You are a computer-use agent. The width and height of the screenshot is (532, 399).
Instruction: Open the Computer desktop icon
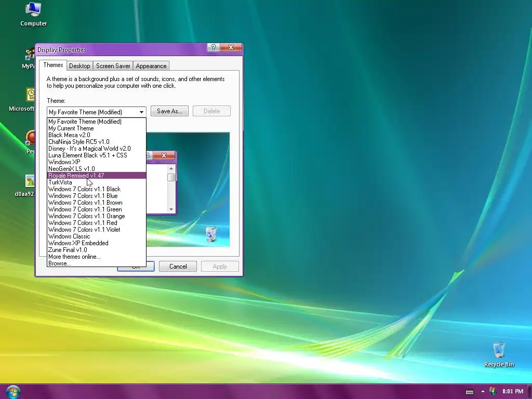[33, 14]
